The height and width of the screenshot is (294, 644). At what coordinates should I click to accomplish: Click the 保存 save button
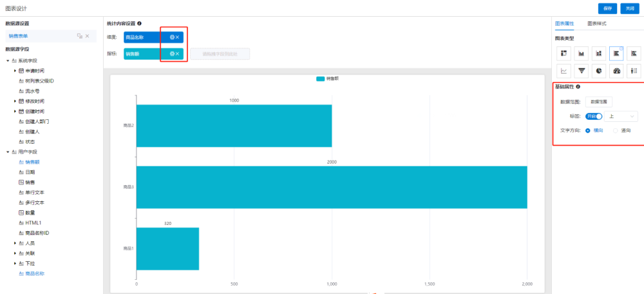[x=609, y=8]
